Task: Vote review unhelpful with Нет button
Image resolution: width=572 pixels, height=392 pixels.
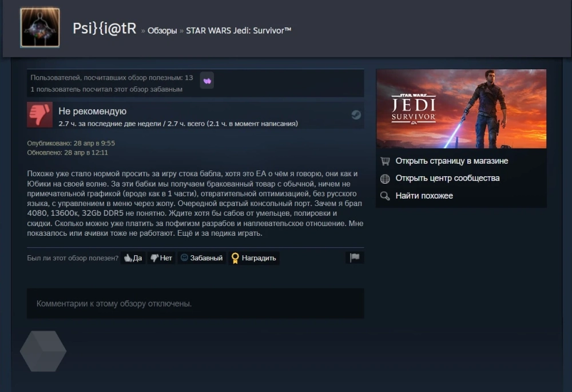Action: click(x=161, y=258)
